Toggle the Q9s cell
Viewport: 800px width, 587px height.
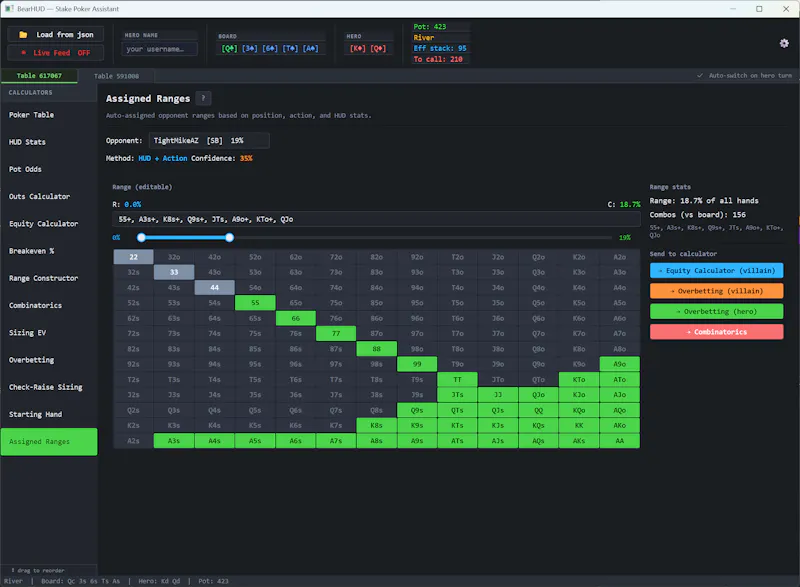point(417,410)
